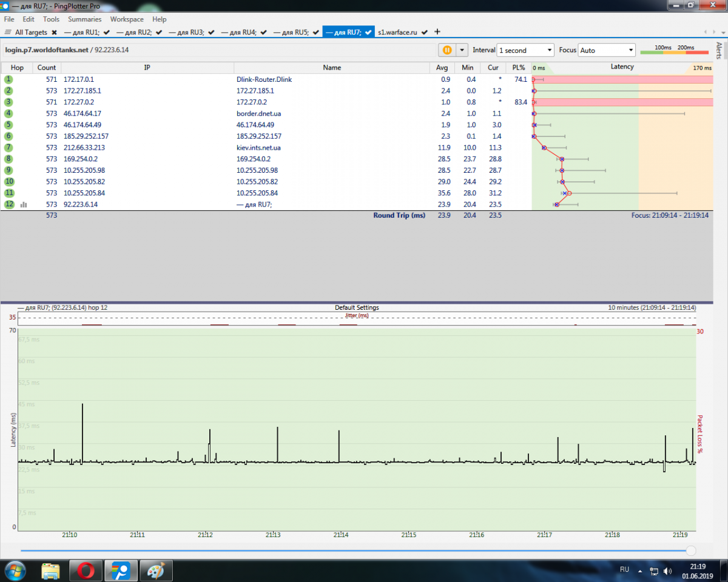Open the Summaries menu
This screenshot has height=582, width=728.
tap(84, 19)
